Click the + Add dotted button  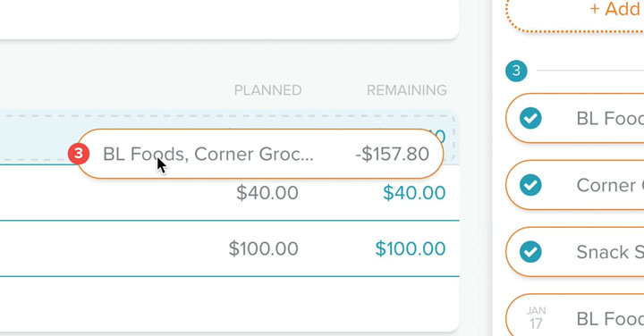(614, 9)
